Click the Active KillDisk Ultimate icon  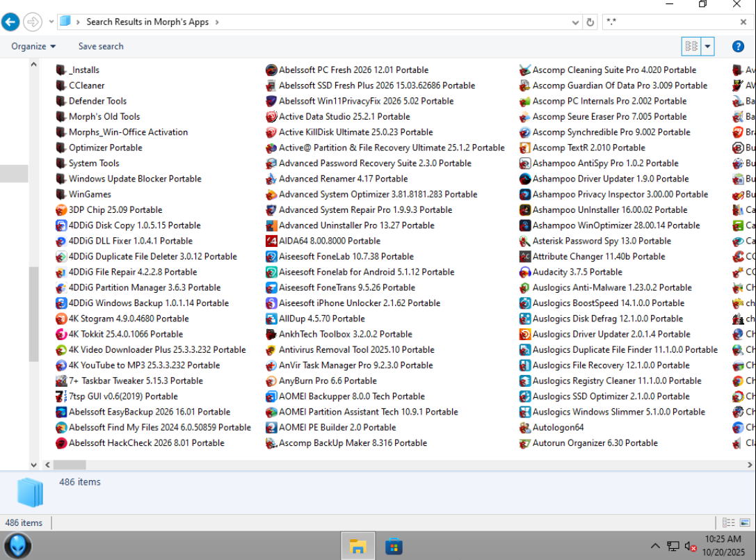(x=271, y=132)
